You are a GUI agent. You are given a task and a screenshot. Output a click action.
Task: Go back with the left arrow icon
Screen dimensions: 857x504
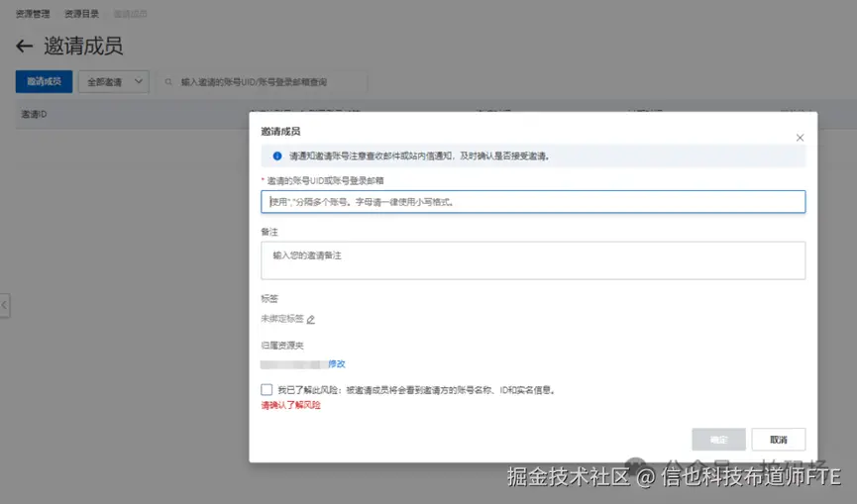coord(24,47)
